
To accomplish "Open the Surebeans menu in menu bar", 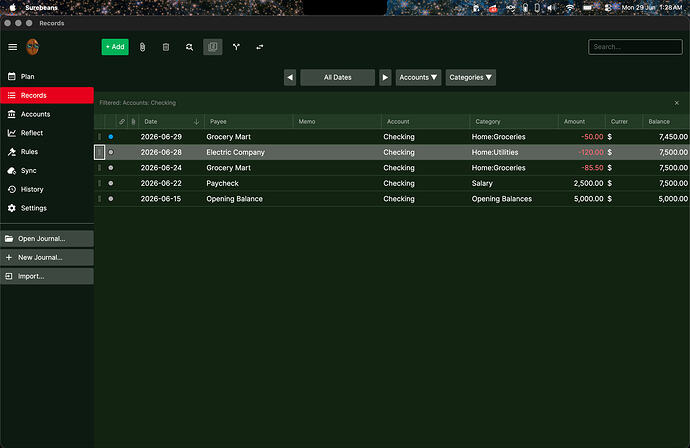I will tap(41, 7).
